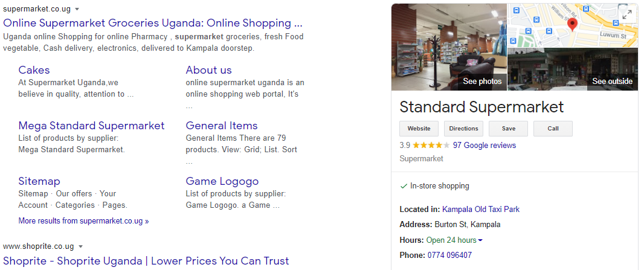Click the Website button

419,129
